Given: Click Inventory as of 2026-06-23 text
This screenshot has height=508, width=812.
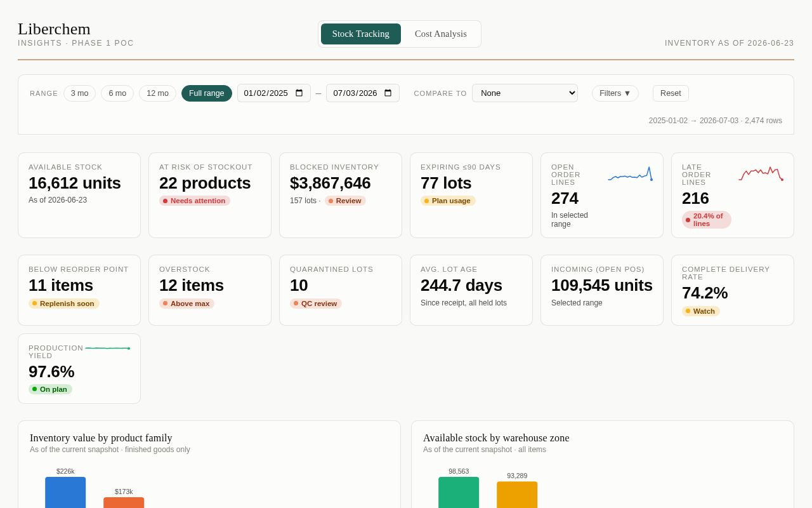Looking at the screenshot, I should coord(730,43).
